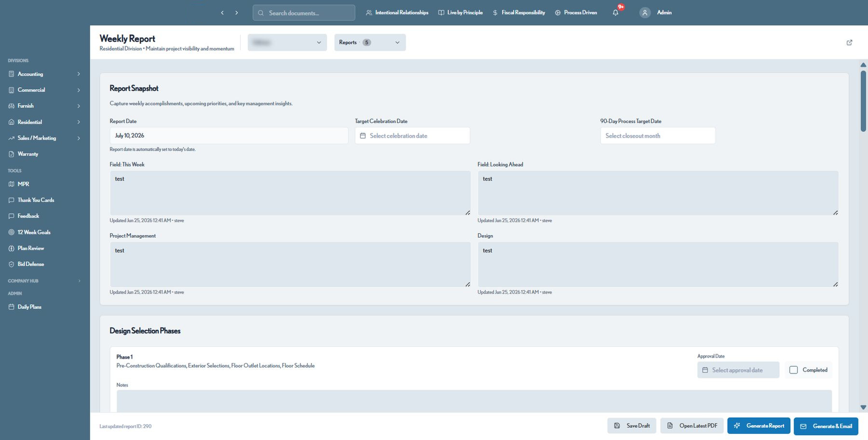The width and height of the screenshot is (868, 440).
Task: Open Live by Principle menu
Action: (x=461, y=13)
